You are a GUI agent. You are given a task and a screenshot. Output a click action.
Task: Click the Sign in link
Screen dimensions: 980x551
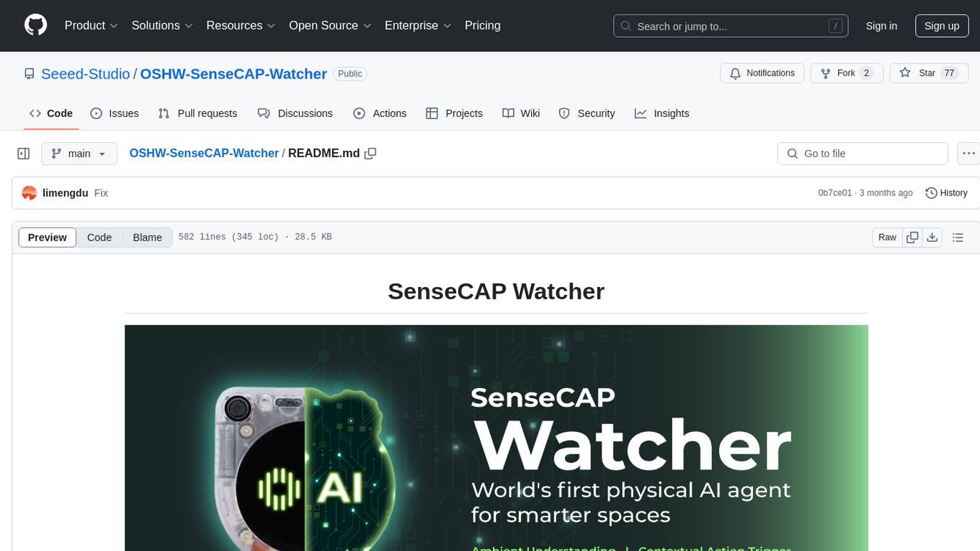pyautogui.click(x=881, y=26)
